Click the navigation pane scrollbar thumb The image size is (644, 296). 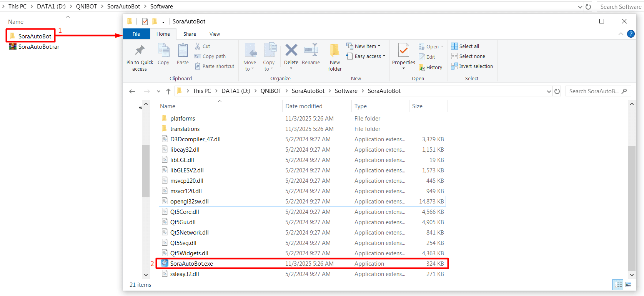pos(146,171)
